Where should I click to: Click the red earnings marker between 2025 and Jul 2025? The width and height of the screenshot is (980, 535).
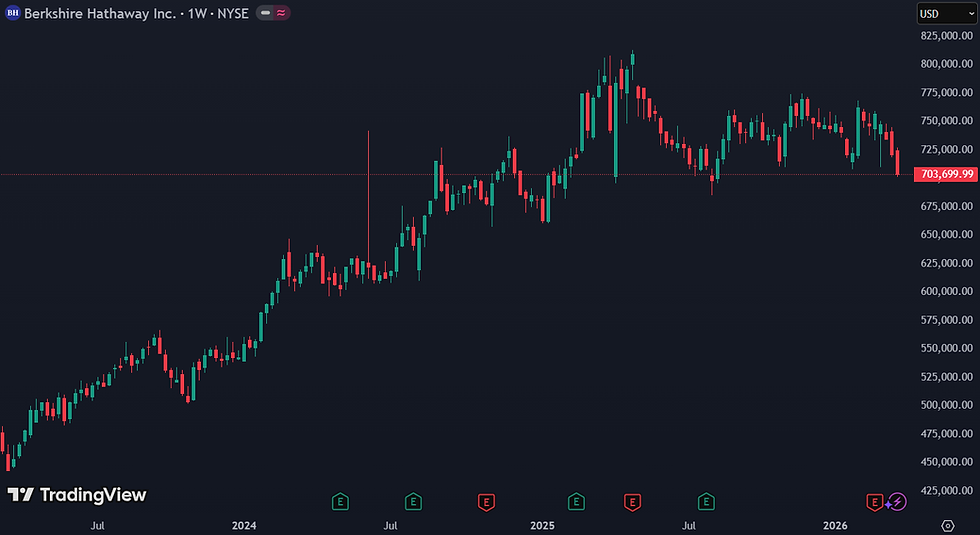pyautogui.click(x=632, y=501)
